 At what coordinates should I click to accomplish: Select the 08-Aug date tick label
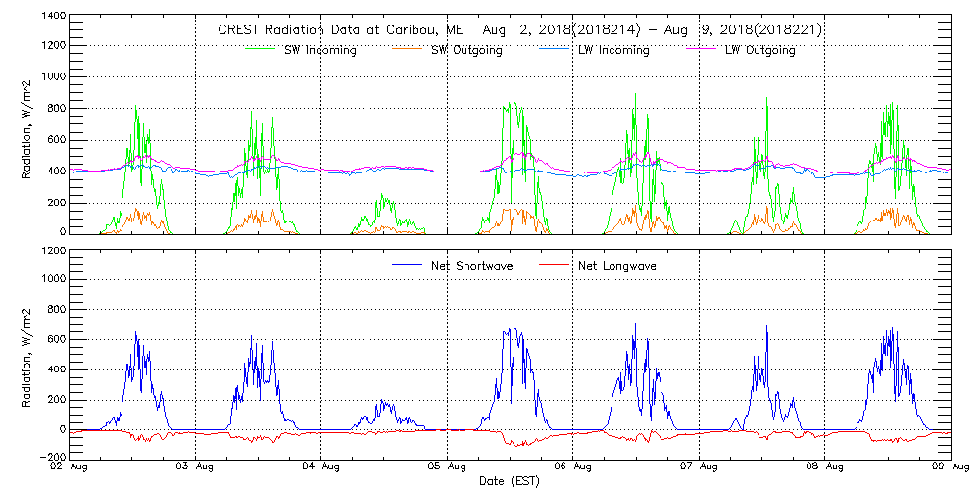coord(825,467)
